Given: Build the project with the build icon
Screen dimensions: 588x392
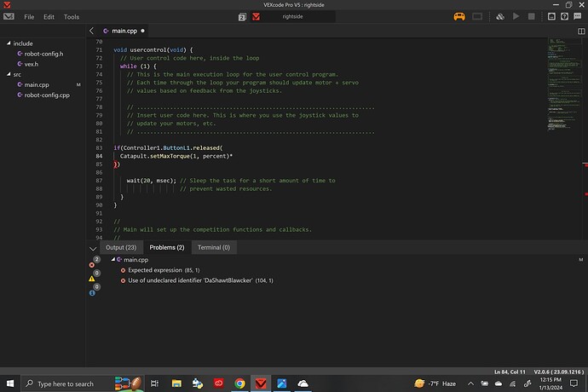Looking at the screenshot, I should 500,16.
